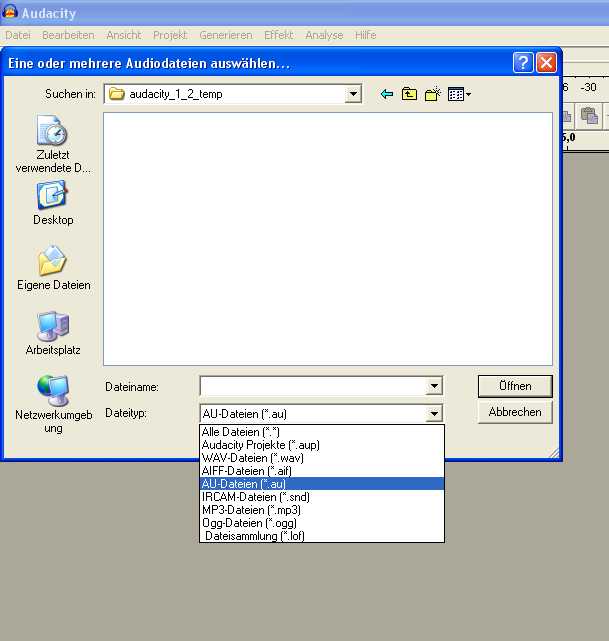Click the Abbrechen button

coord(515,412)
